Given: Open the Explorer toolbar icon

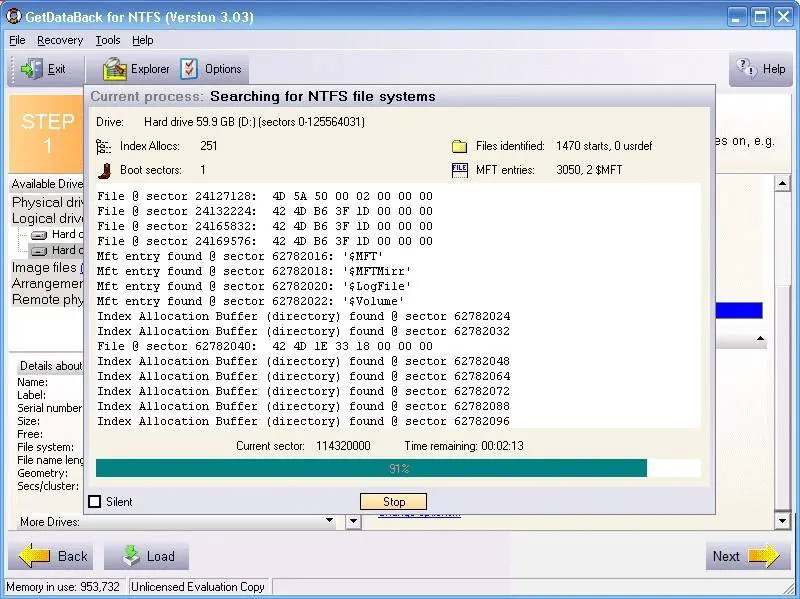Looking at the screenshot, I should 115,69.
